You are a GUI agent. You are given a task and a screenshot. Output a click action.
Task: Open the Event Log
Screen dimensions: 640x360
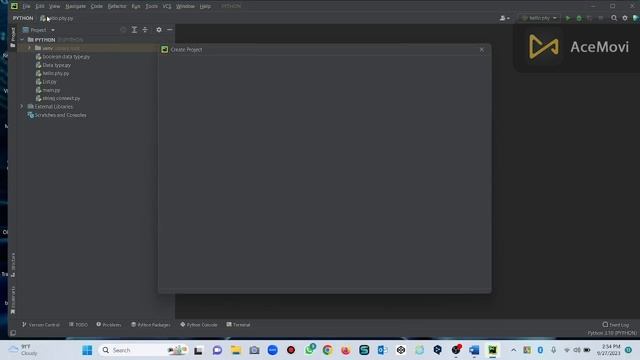point(616,324)
